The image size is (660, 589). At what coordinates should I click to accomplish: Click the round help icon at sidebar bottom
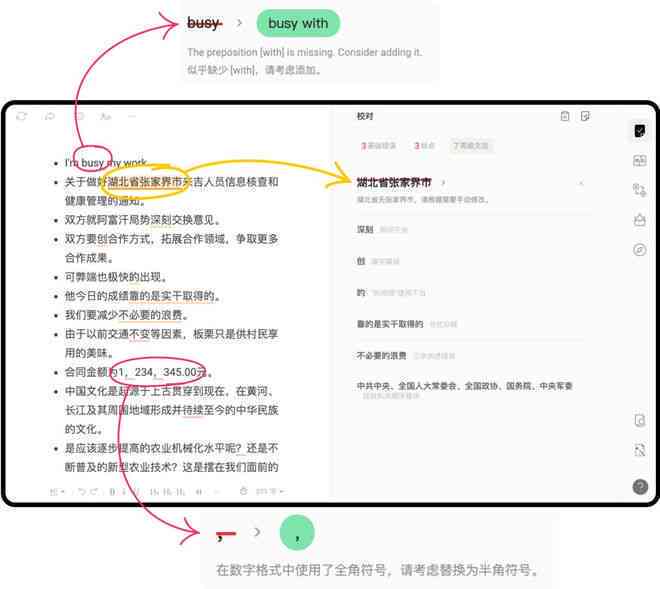640,487
